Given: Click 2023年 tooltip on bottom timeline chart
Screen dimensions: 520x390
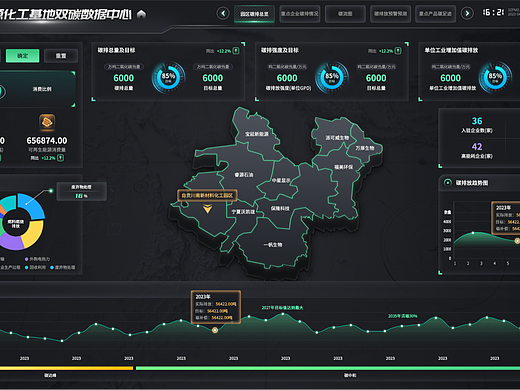Looking at the screenshot, I should (216, 307).
